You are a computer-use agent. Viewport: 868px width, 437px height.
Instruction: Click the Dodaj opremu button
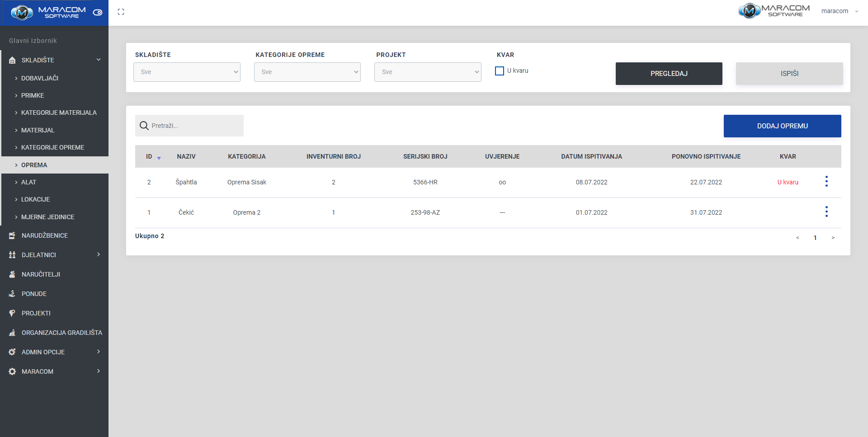point(782,126)
